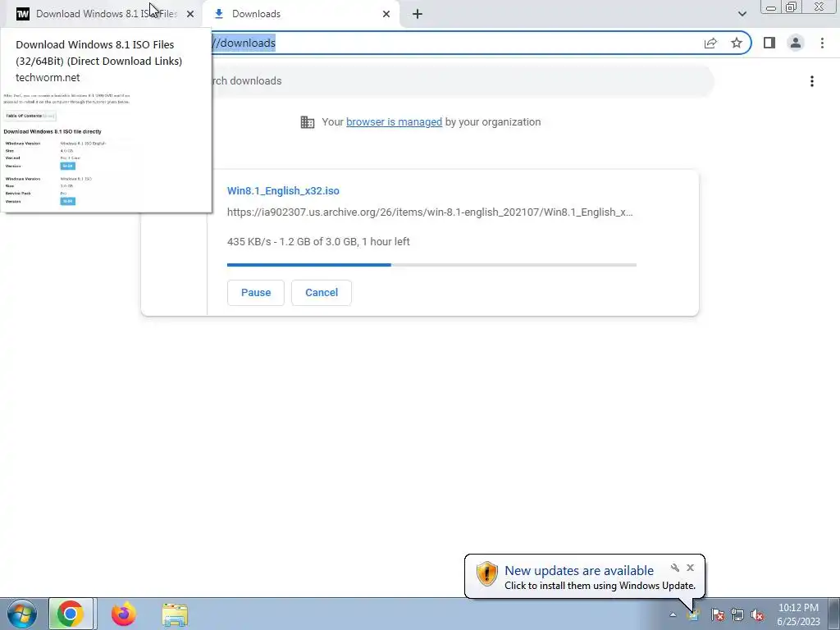The height and width of the screenshot is (630, 840).
Task: Click the Windows Update shield icon in balloon
Action: [487, 574]
